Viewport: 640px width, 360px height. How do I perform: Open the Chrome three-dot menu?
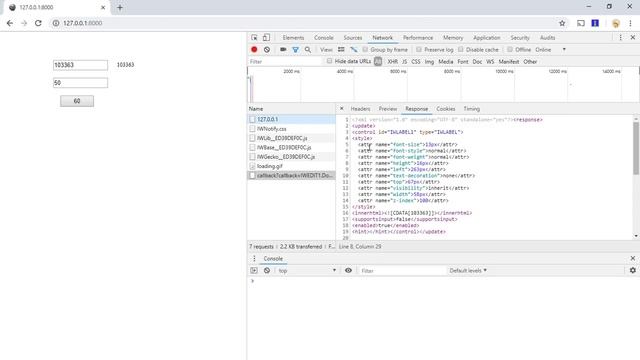click(x=630, y=23)
